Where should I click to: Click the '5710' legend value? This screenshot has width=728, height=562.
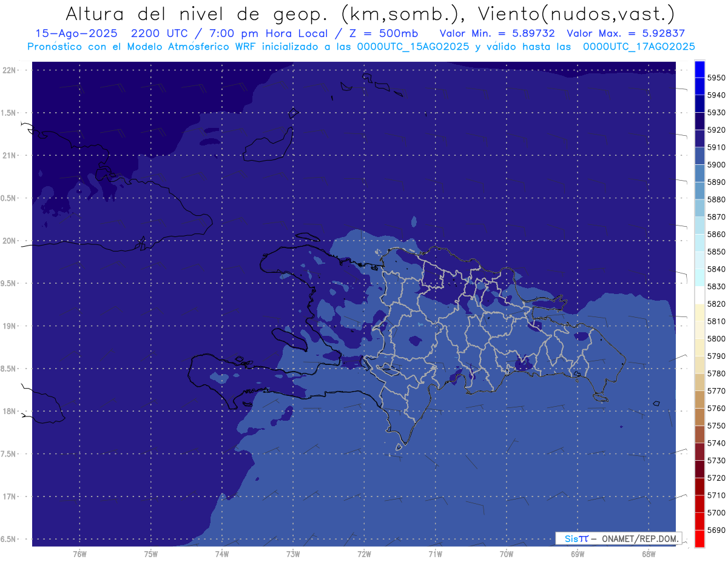(x=716, y=495)
